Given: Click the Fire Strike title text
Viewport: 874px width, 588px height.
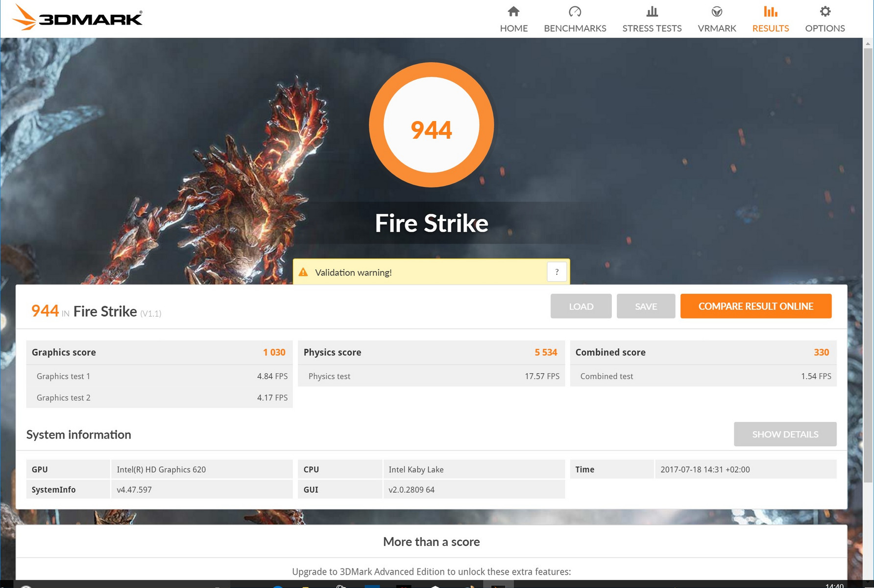Looking at the screenshot, I should click(x=431, y=223).
